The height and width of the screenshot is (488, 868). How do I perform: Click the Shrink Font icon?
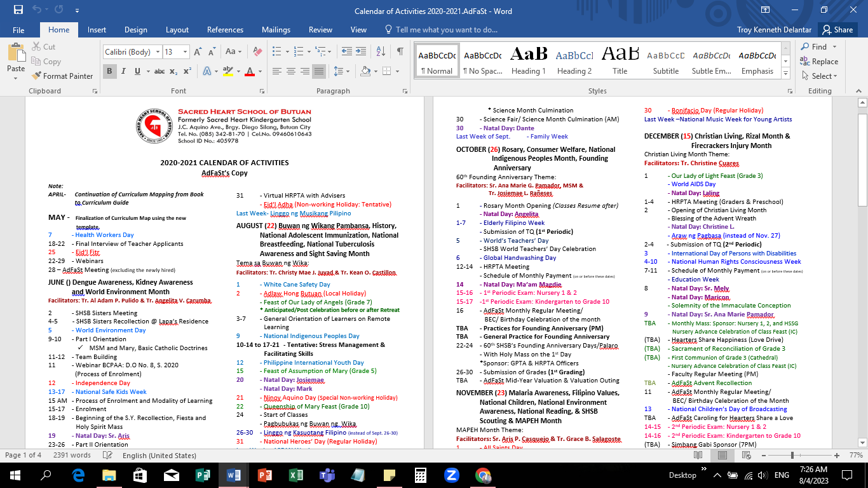click(x=210, y=52)
